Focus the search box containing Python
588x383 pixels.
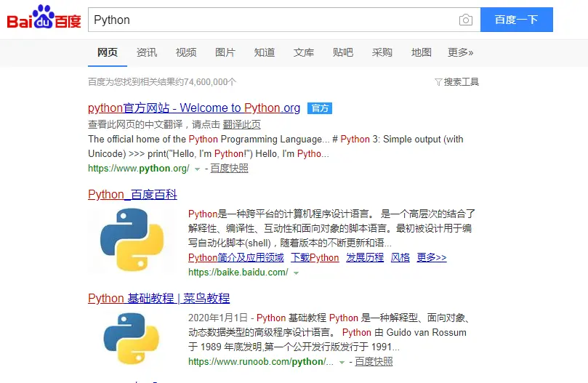click(x=284, y=20)
